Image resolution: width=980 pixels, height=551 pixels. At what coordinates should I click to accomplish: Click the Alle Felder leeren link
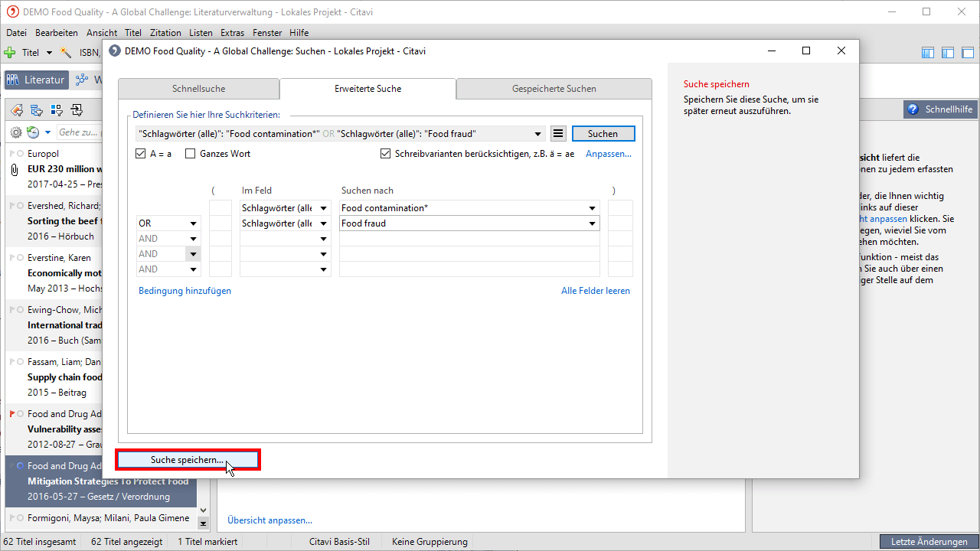[595, 291]
